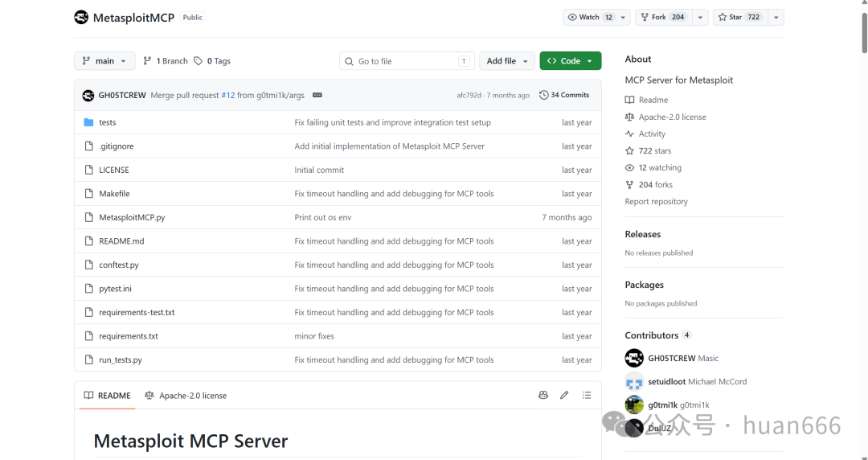Open the tests folder icon
The width and height of the screenshot is (868, 460).
pyautogui.click(x=88, y=122)
